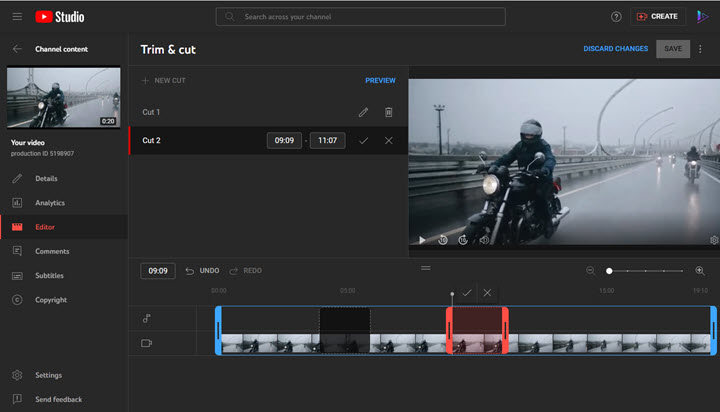Click the Cut 2 start time field
Image resolution: width=720 pixels, height=412 pixels.
[283, 141]
